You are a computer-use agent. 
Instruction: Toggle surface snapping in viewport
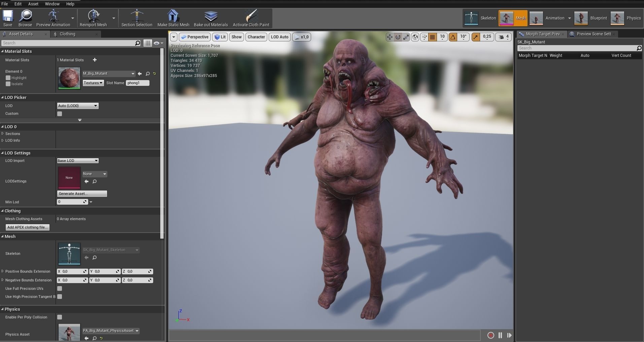tap(424, 37)
